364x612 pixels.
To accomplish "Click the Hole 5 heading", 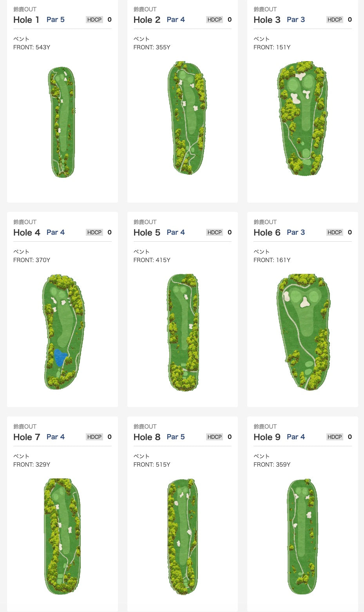I will pos(147,232).
